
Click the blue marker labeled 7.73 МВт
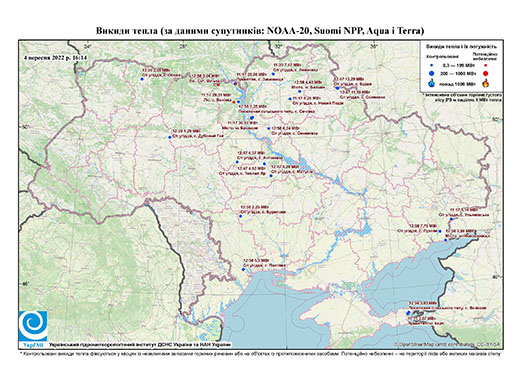440,231
